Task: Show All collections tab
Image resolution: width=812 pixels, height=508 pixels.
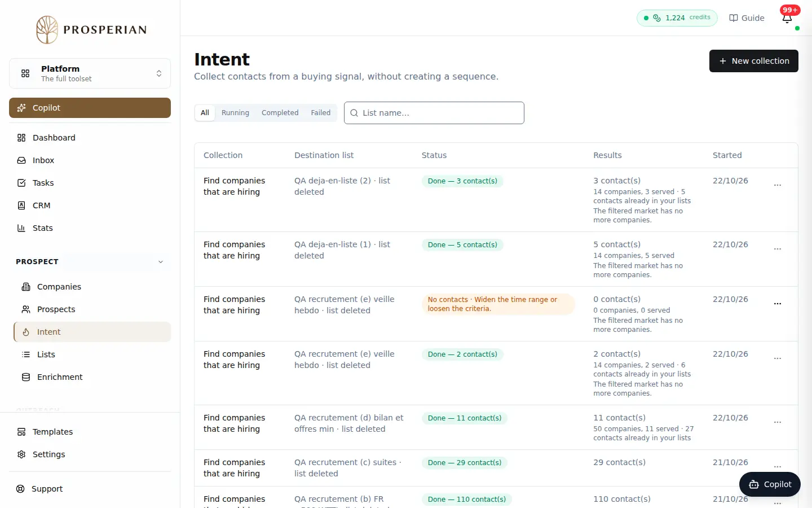Action: [205, 113]
